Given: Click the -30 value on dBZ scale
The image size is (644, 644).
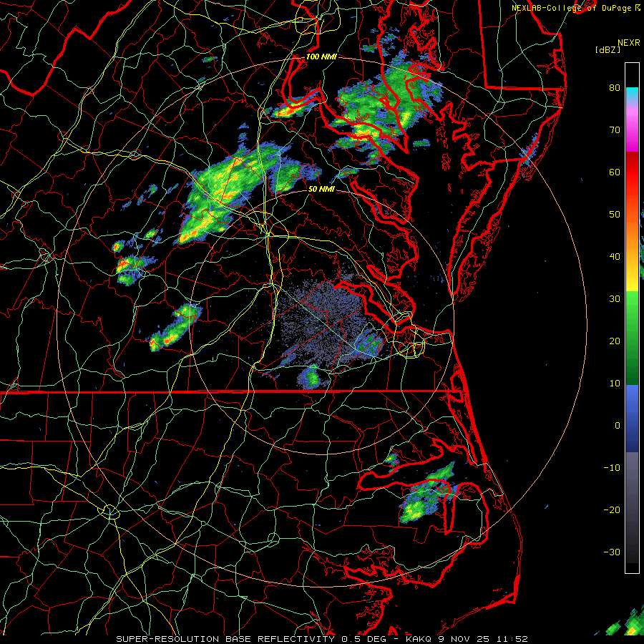Looking at the screenshot, I should click(612, 552).
